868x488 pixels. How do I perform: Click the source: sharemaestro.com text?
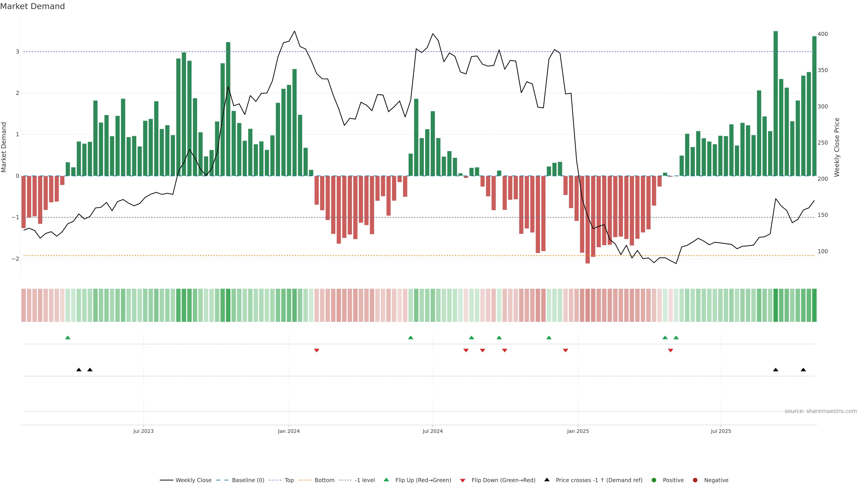coord(821,411)
